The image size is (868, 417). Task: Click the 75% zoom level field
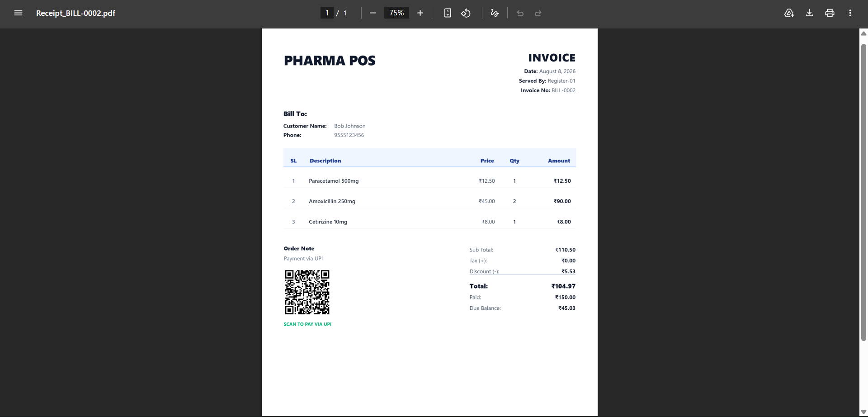tap(396, 13)
